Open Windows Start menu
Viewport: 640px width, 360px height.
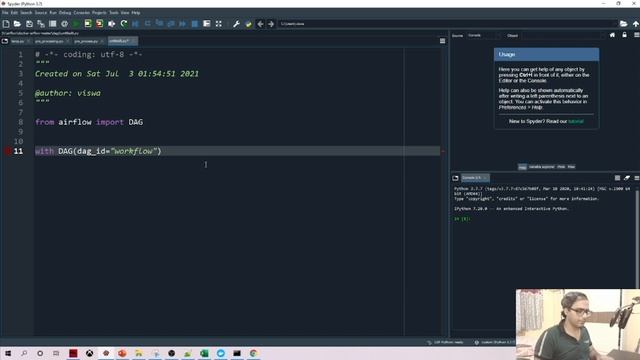click(x=8, y=353)
